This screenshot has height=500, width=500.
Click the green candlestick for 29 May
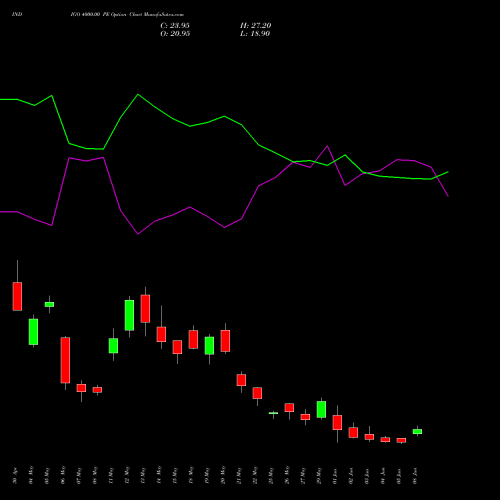[x=321, y=409]
